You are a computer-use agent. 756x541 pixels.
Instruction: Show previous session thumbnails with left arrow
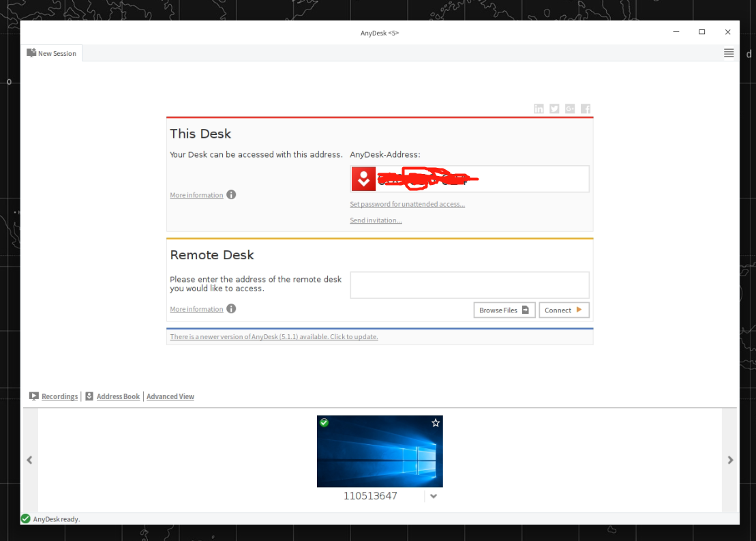point(30,460)
